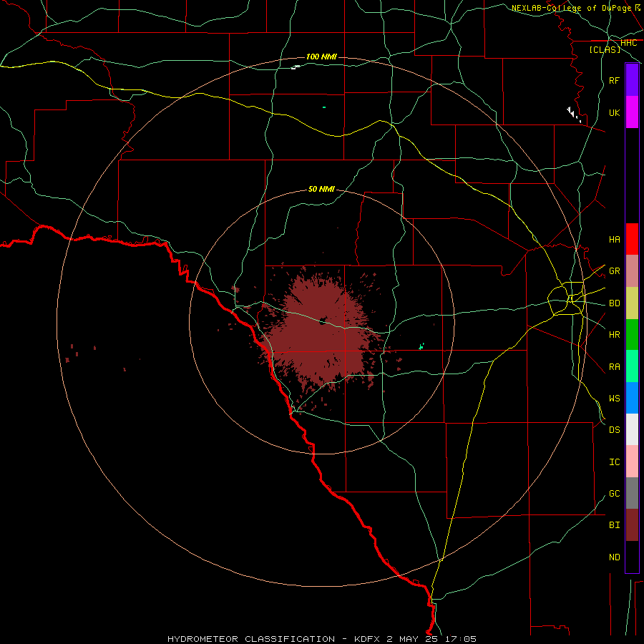Click the radar site at the echo center
The height and width of the screenshot is (644, 644).
pyautogui.click(x=323, y=321)
